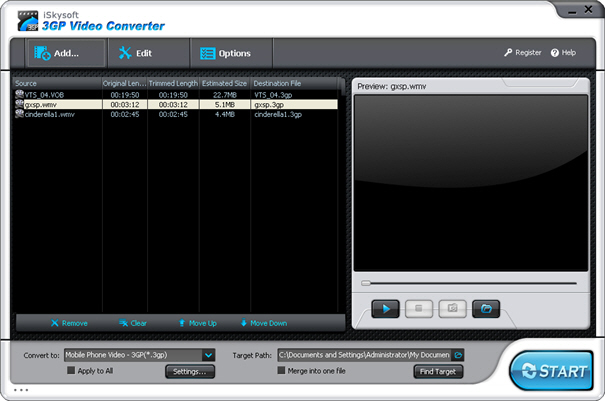The height and width of the screenshot is (401, 605).
Task: Click the Target Path field
Action: click(x=365, y=355)
